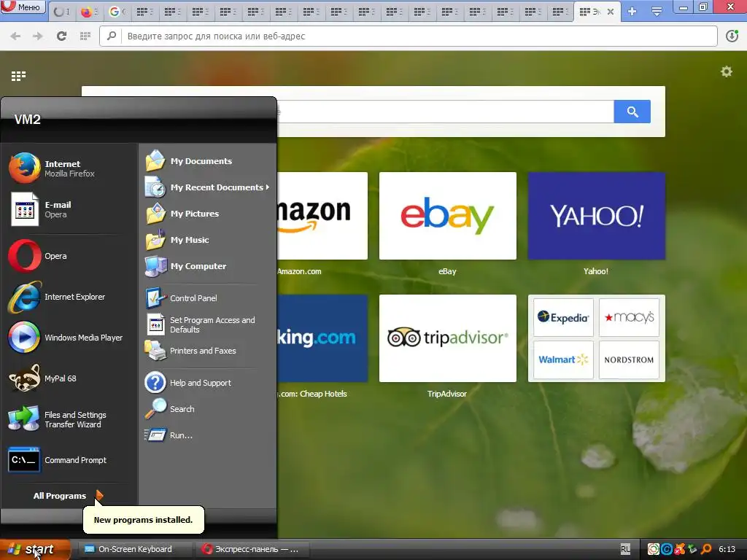Image resolution: width=747 pixels, height=560 pixels.
Task: Open Files and Settings Transfer Wizard
Action: click(x=69, y=419)
